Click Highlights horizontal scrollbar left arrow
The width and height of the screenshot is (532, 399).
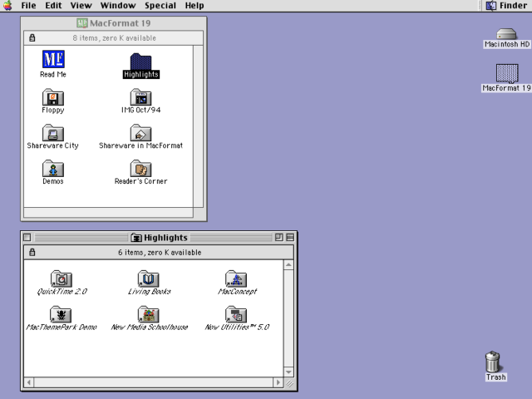[29, 382]
